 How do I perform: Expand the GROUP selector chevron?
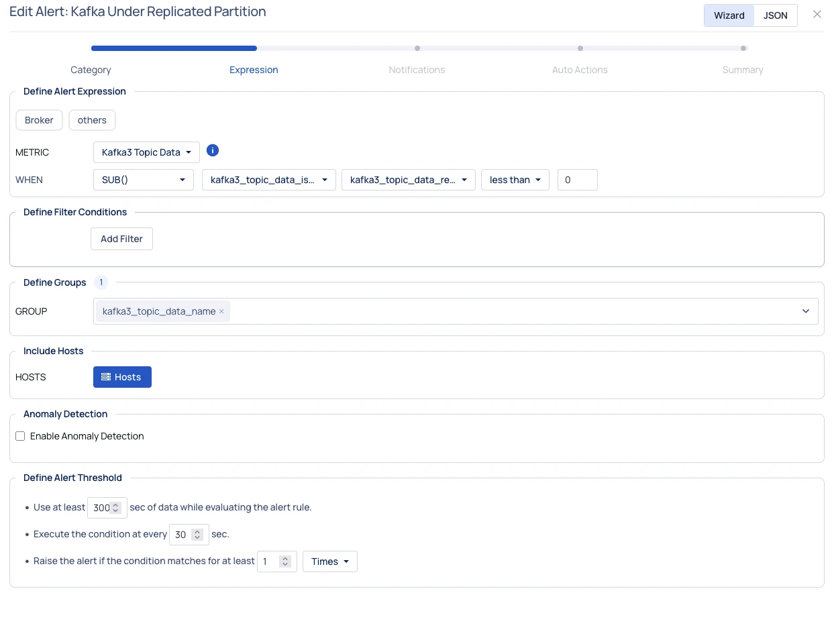805,311
